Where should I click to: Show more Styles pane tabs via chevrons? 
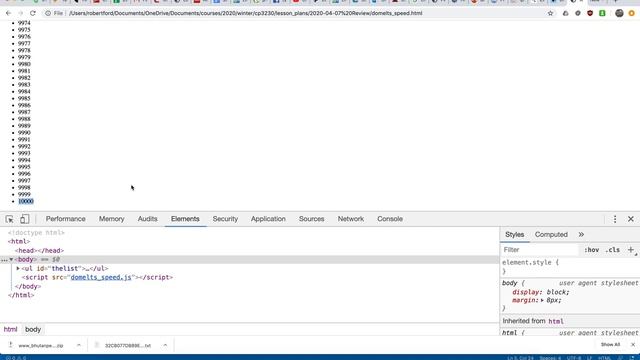(x=581, y=235)
